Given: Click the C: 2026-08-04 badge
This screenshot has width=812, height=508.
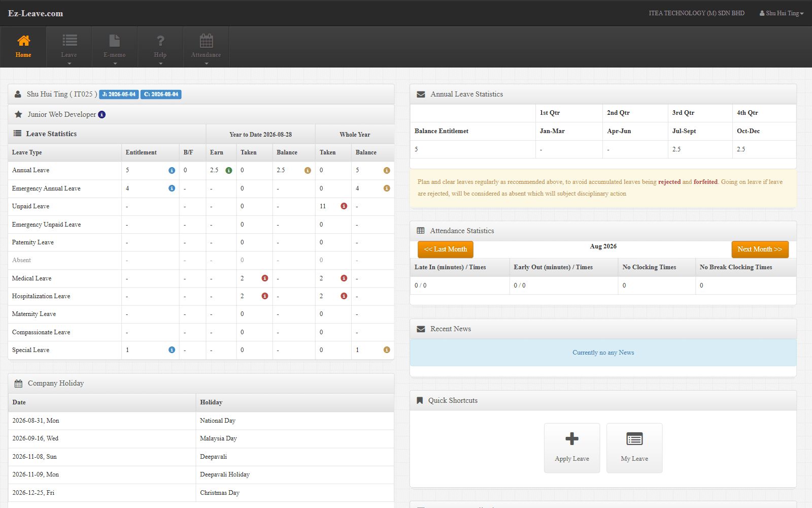Looking at the screenshot, I should 161,94.
